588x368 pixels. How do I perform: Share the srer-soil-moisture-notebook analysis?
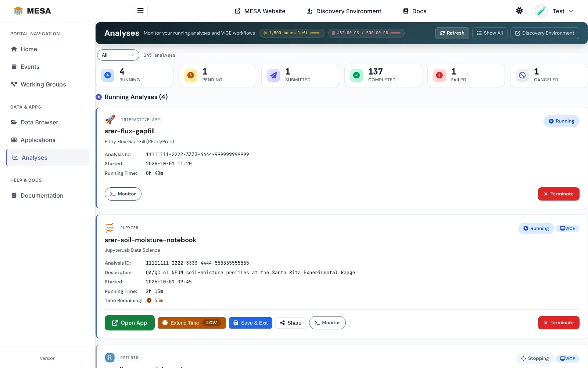pyautogui.click(x=291, y=323)
